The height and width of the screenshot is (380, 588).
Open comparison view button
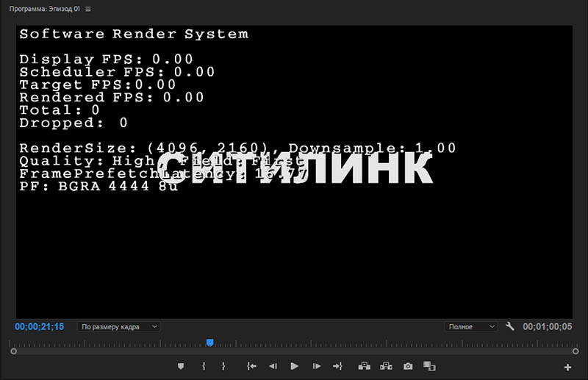pos(429,366)
